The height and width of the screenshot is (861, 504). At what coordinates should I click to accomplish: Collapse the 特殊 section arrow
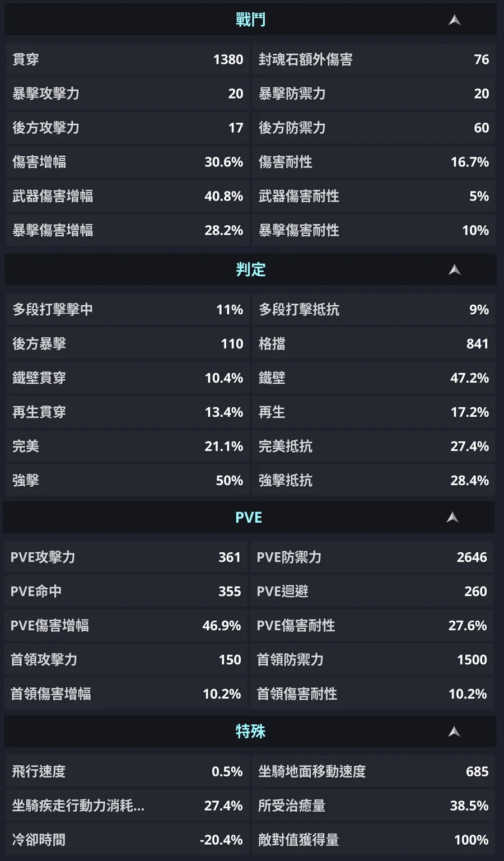coord(454,732)
